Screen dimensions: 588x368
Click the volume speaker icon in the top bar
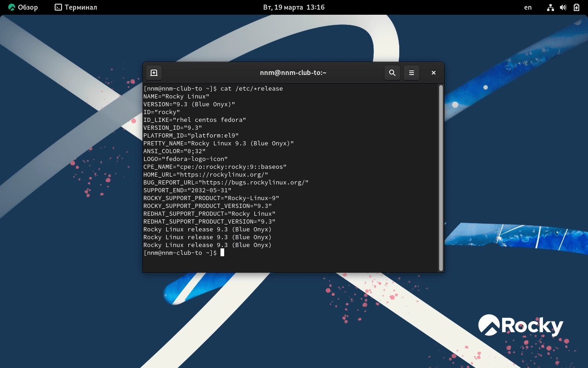coord(564,7)
